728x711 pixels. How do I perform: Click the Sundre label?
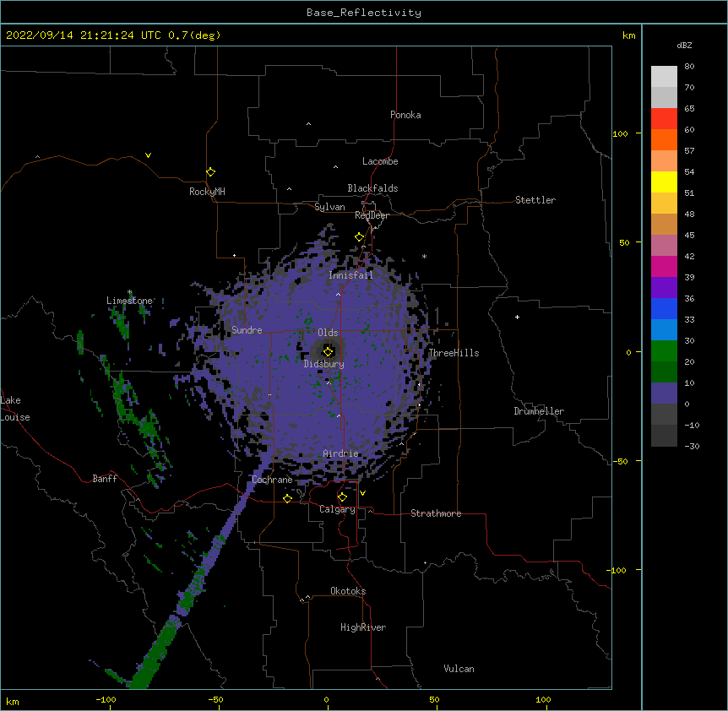247,330
